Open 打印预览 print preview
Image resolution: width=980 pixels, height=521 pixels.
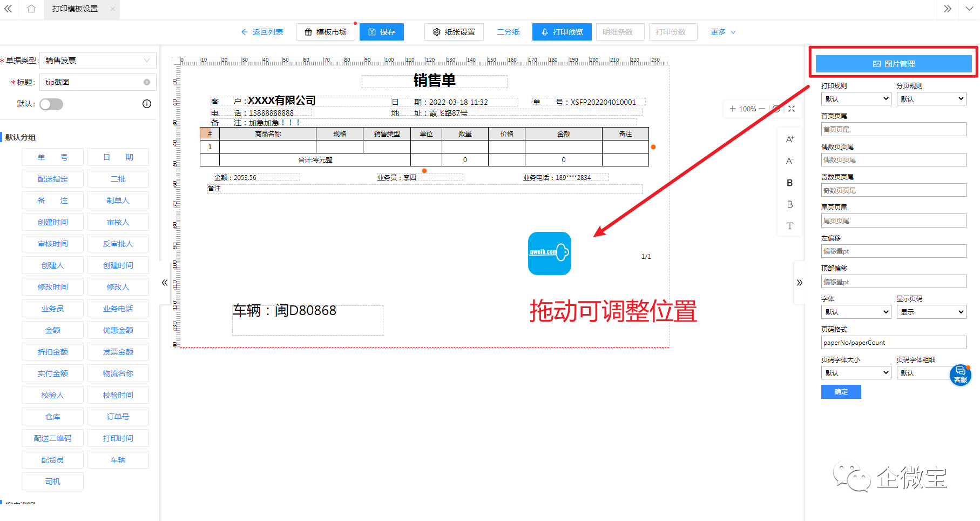pyautogui.click(x=562, y=32)
